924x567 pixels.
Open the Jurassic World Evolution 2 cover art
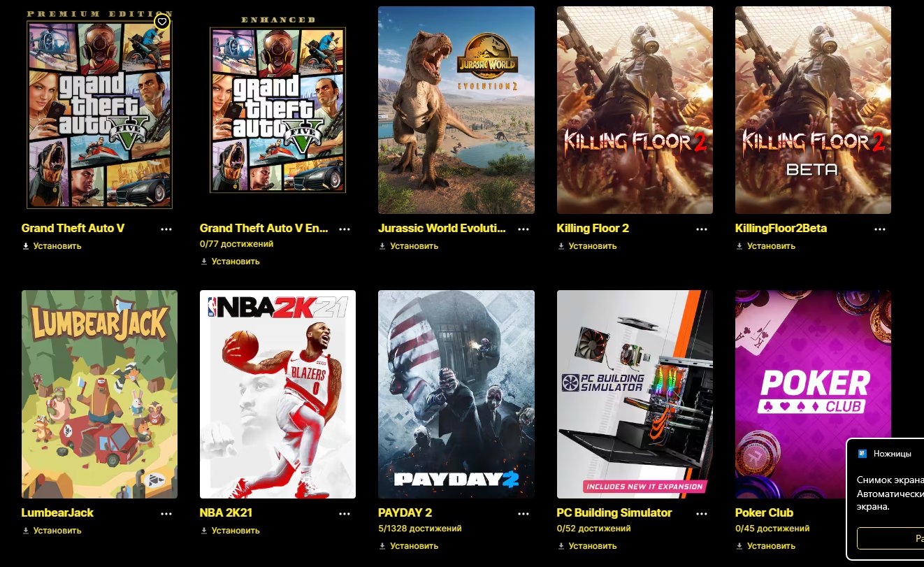point(456,110)
